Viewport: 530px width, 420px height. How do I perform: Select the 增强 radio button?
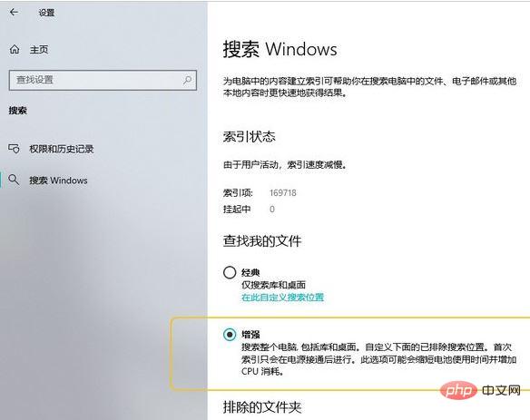tap(230, 335)
